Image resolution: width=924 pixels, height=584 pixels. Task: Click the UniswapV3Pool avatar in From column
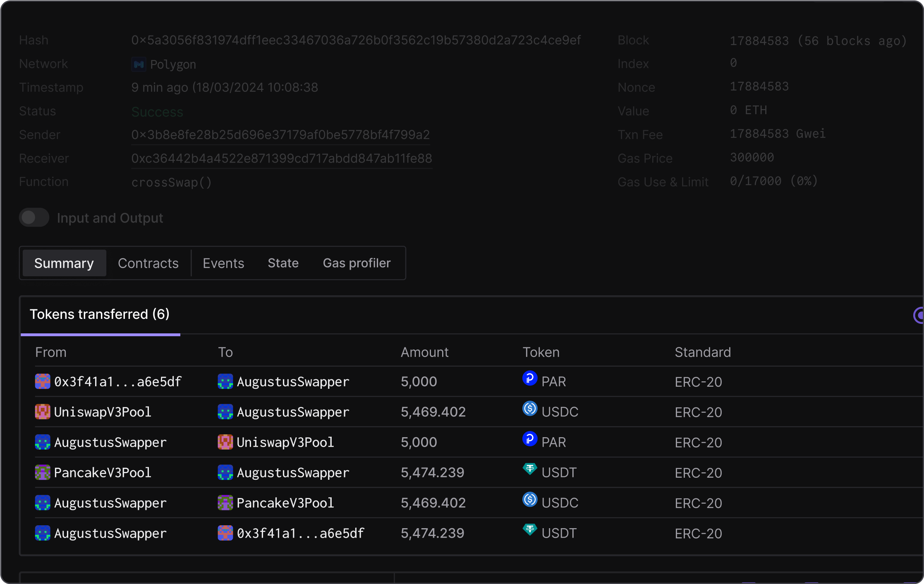pyautogui.click(x=43, y=412)
